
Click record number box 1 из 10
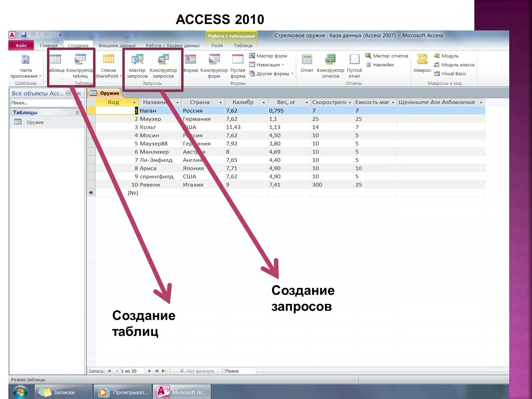coord(132,371)
